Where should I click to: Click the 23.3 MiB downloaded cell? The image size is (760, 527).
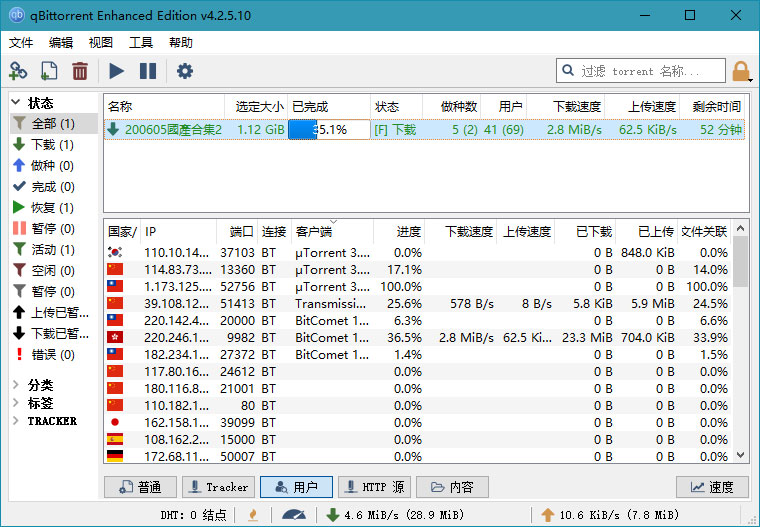coord(587,337)
